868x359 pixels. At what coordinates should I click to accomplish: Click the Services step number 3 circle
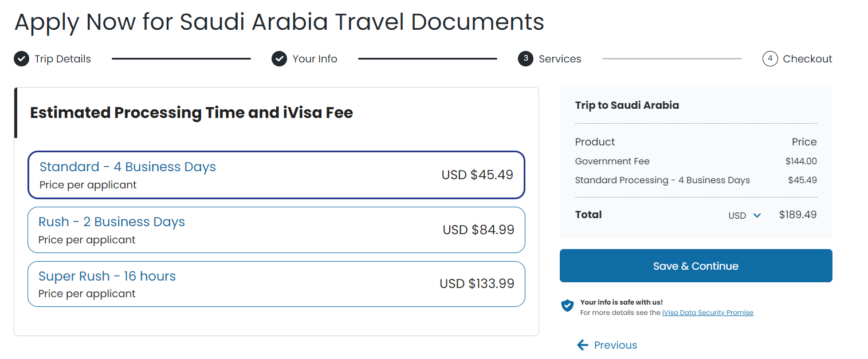(x=525, y=58)
